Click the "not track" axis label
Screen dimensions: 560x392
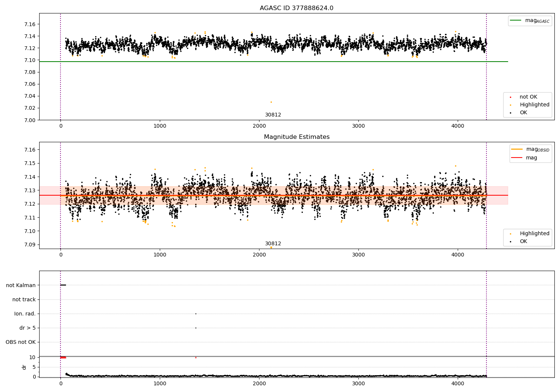(24, 299)
